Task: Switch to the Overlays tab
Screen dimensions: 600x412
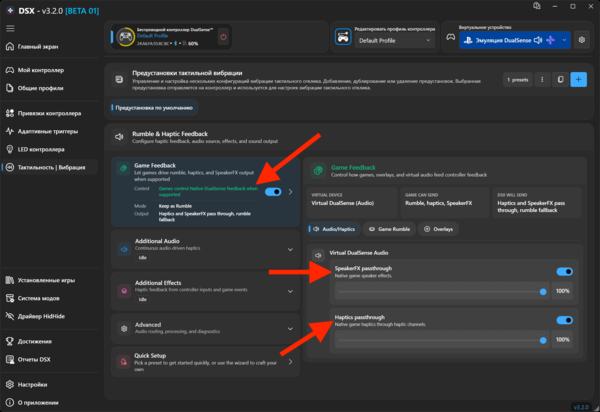Action: point(439,229)
